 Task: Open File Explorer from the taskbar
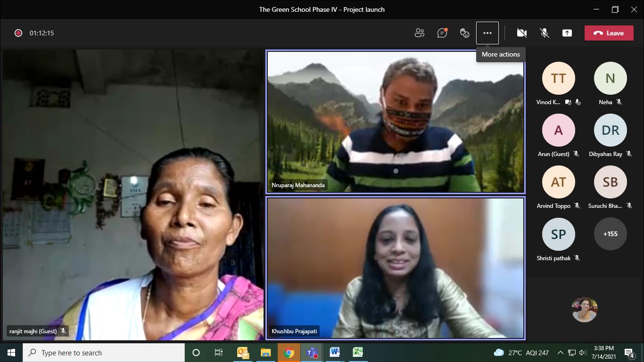265,353
